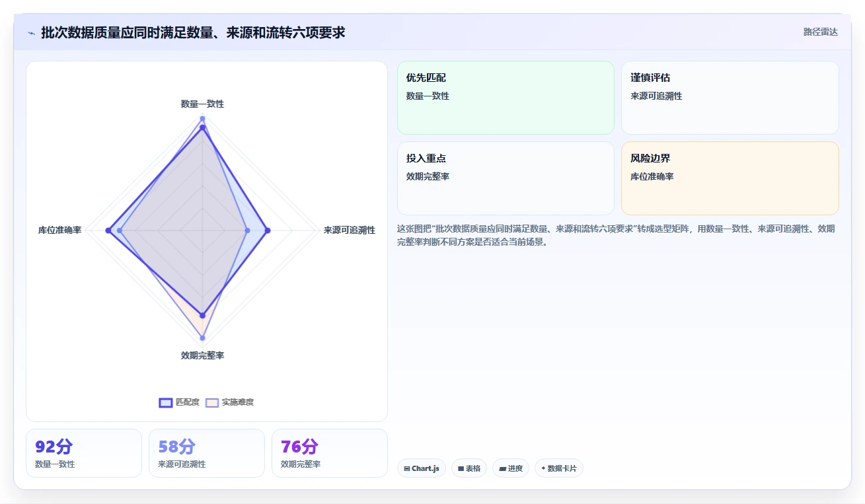Select the 数据卡片 tag chip
This screenshot has width=865, height=504.
click(559, 468)
